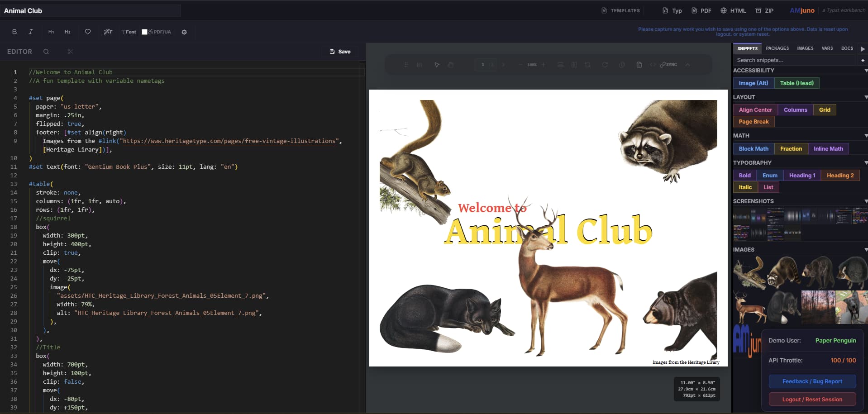Export the document as a ZIP archive
Viewport: 868px width, 414px height.
[764, 10]
